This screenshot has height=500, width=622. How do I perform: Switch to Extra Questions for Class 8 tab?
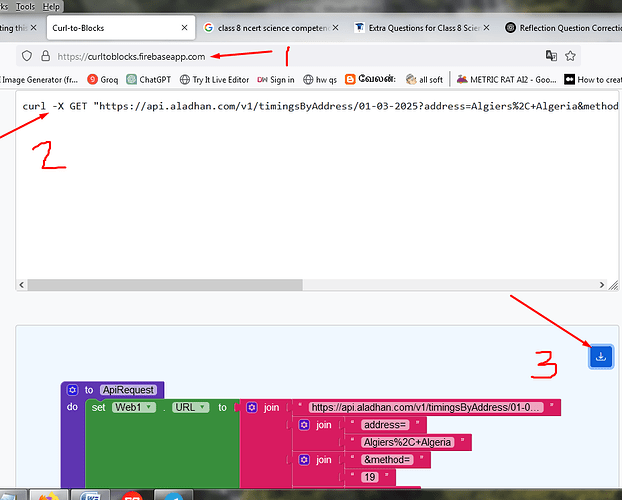point(422,28)
